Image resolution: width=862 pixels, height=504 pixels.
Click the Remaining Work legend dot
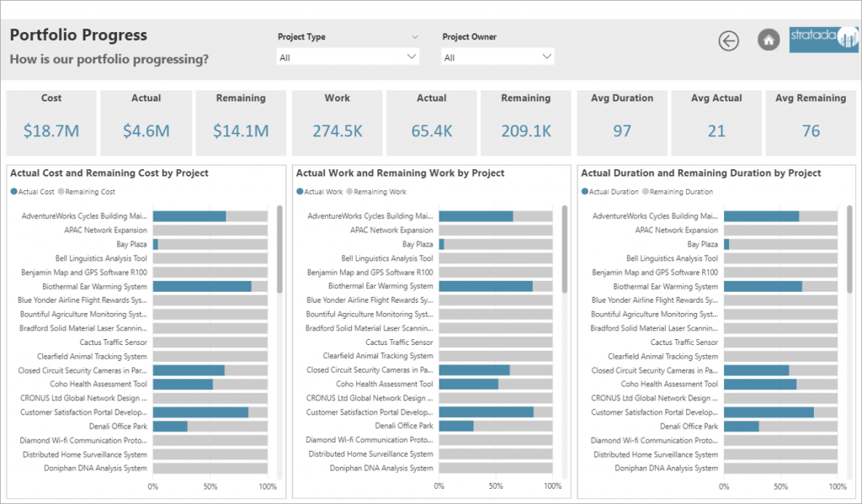[349, 192]
